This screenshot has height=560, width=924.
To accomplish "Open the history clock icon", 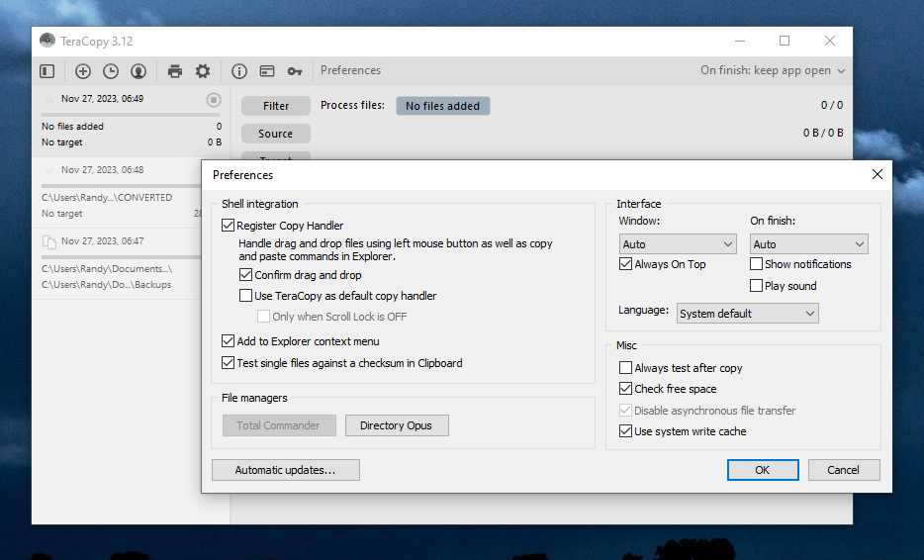I will point(111,71).
